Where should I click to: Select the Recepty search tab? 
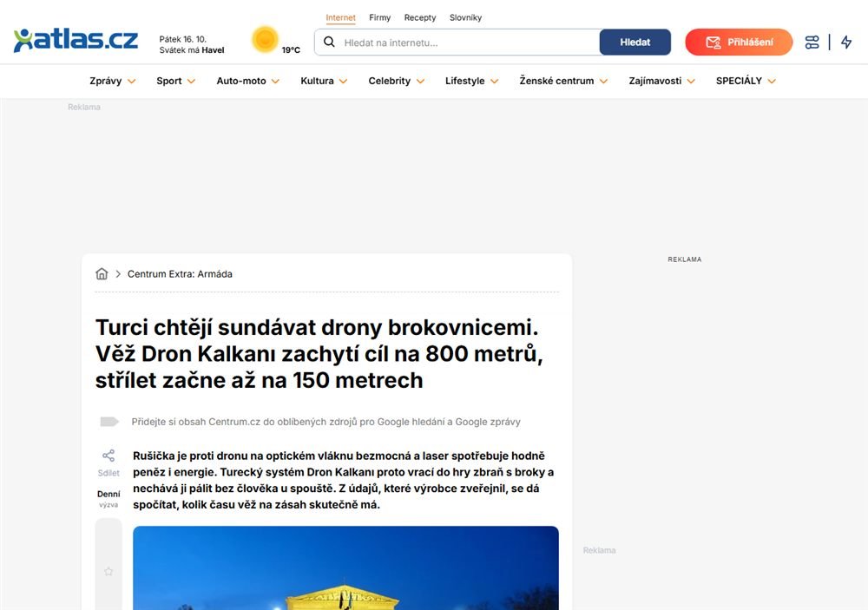pos(420,17)
